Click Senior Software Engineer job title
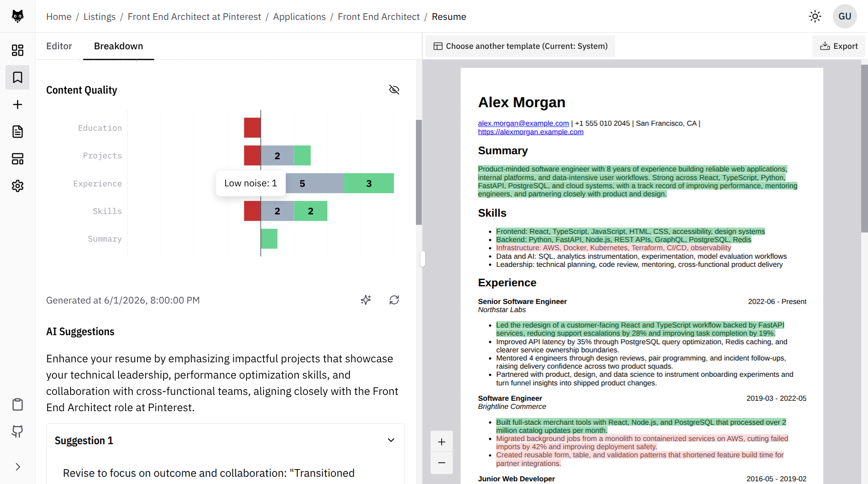The height and width of the screenshot is (484, 868). pos(522,301)
